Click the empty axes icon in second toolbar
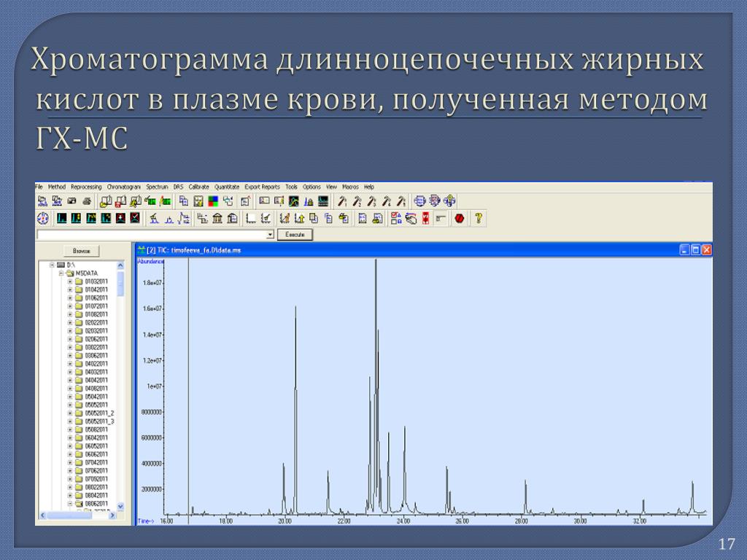This screenshot has height=560, width=747. pos(251,219)
